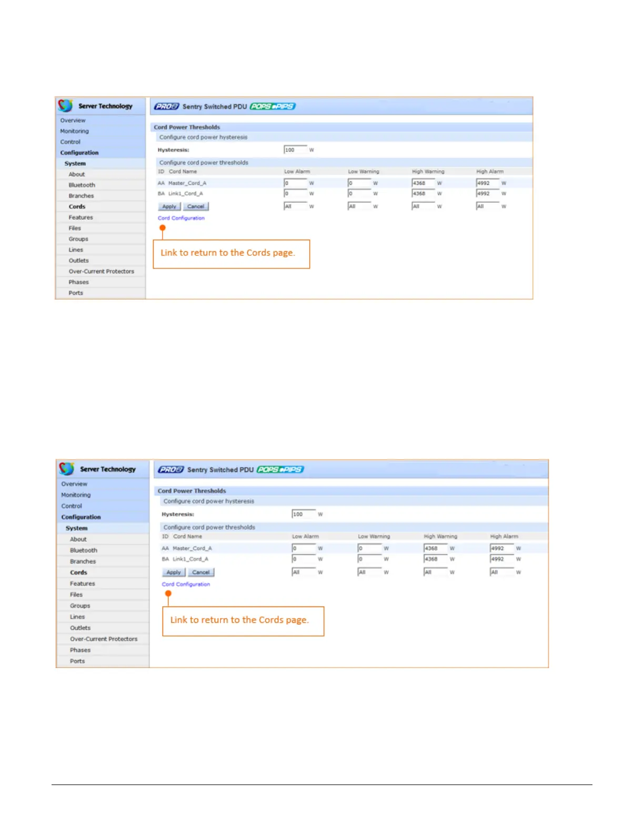Focus Master_Cord_A High Alarm field, lower screenshot

coord(502,548)
